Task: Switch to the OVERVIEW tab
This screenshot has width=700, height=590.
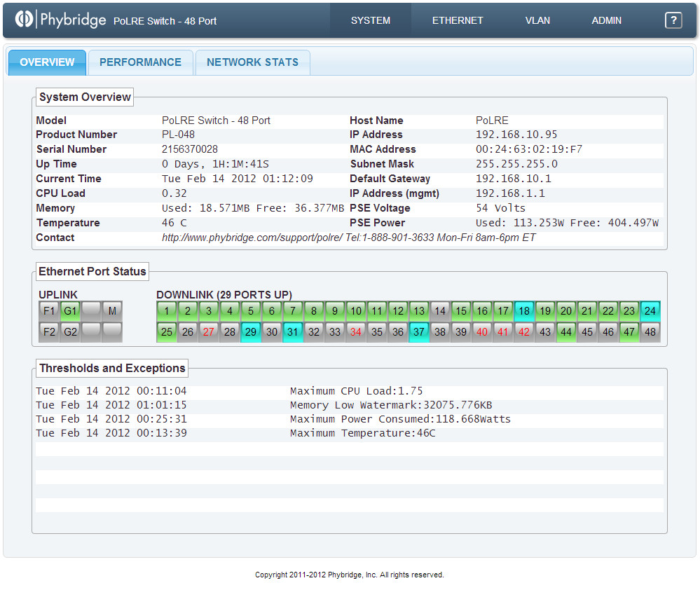Action: coord(47,62)
